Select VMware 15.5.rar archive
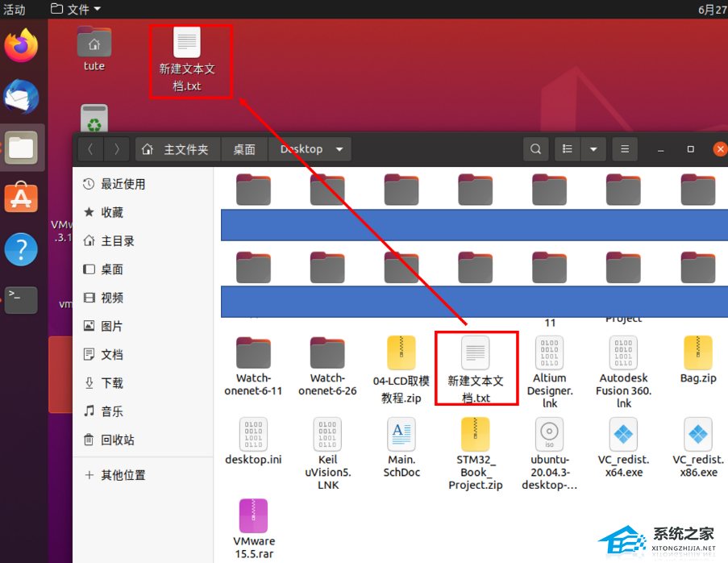 coord(253,528)
